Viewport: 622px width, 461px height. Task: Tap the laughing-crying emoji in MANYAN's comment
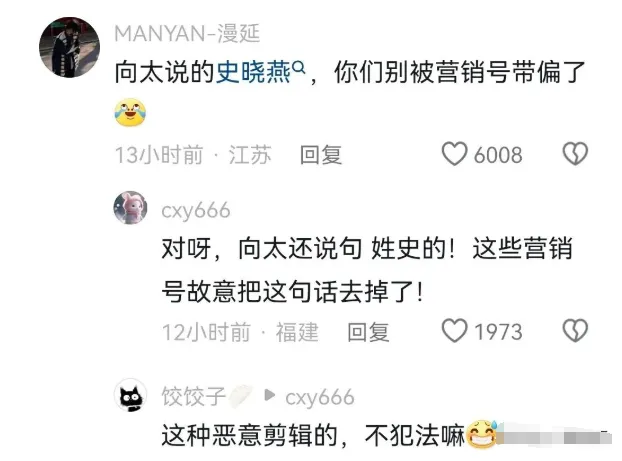130,112
